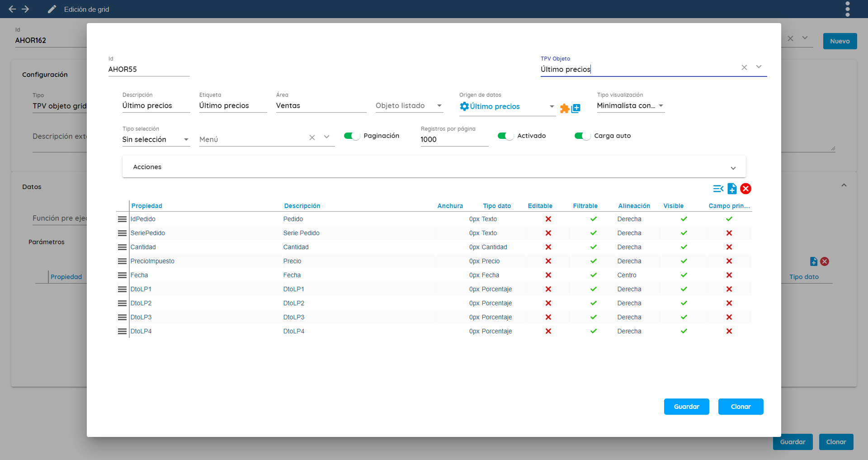Sort by the Alineación column header

[x=634, y=206]
